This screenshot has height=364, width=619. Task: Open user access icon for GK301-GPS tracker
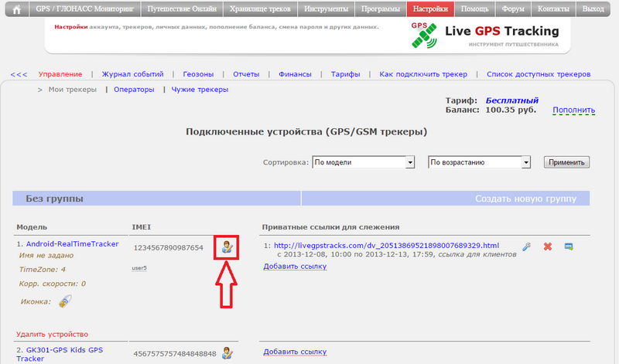click(x=227, y=353)
